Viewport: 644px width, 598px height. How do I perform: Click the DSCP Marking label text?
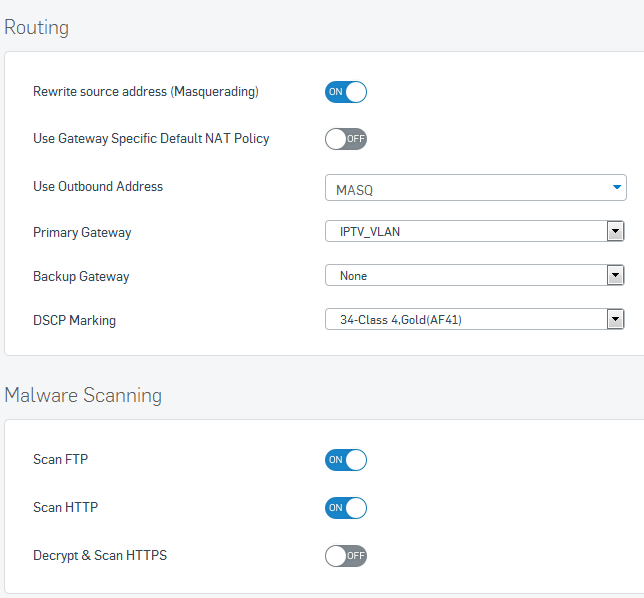pyautogui.click(x=74, y=320)
